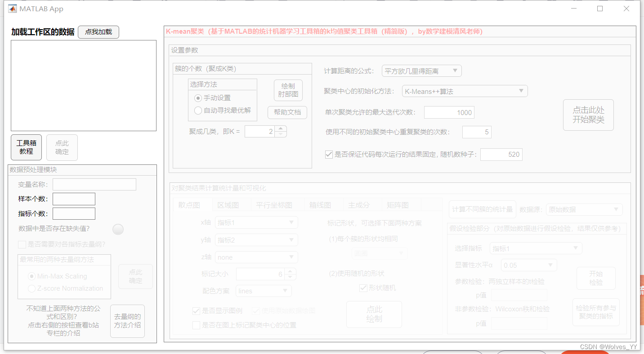Screen dimensions: 644x354
Task: Click 检验所有参与聚类的指标 button
Action: [596, 312]
